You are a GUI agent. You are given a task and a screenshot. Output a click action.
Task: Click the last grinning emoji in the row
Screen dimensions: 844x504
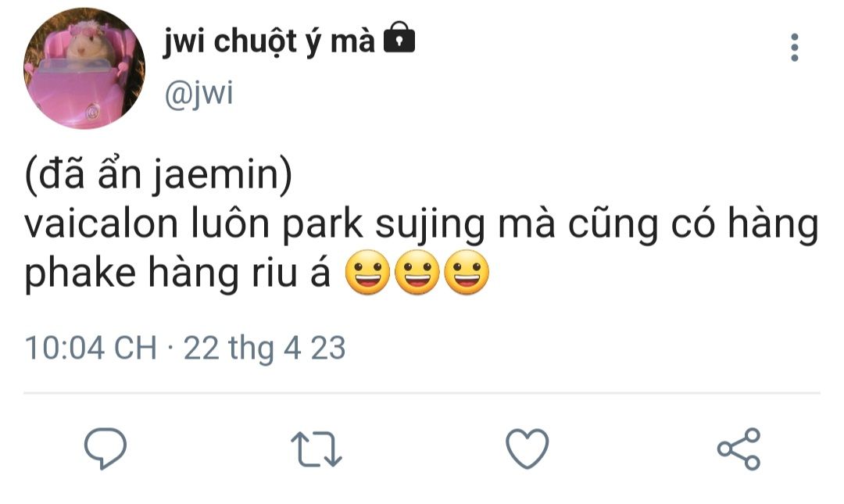pyautogui.click(x=467, y=272)
